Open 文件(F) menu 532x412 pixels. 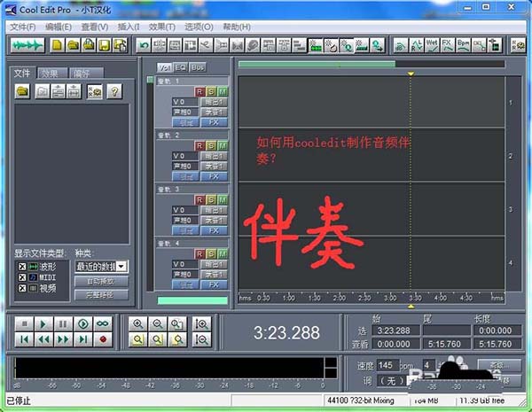(22, 27)
